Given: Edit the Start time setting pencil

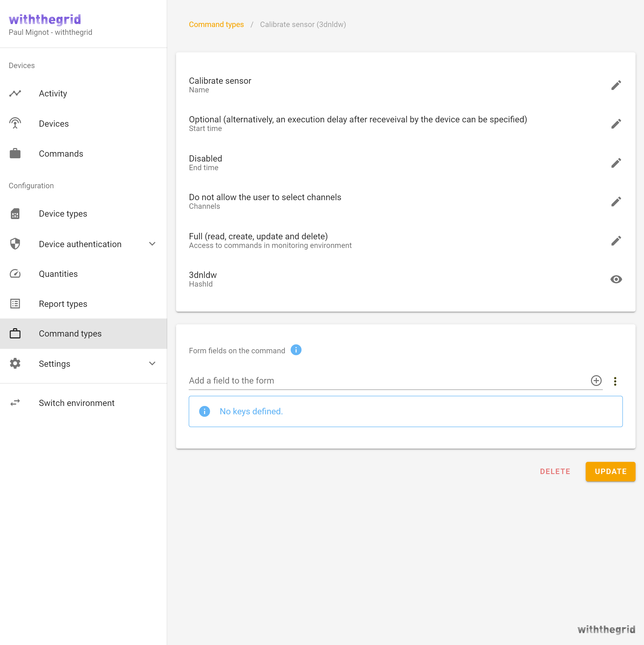Looking at the screenshot, I should click(616, 124).
